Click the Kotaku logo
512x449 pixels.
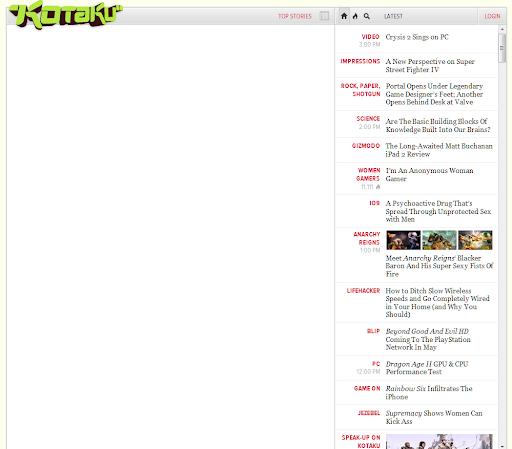65,15
